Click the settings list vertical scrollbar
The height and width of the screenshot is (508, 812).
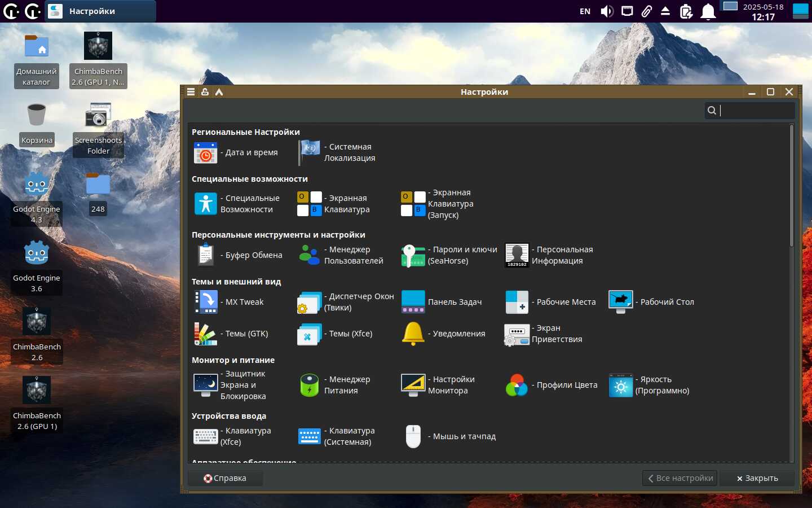pyautogui.click(x=791, y=186)
